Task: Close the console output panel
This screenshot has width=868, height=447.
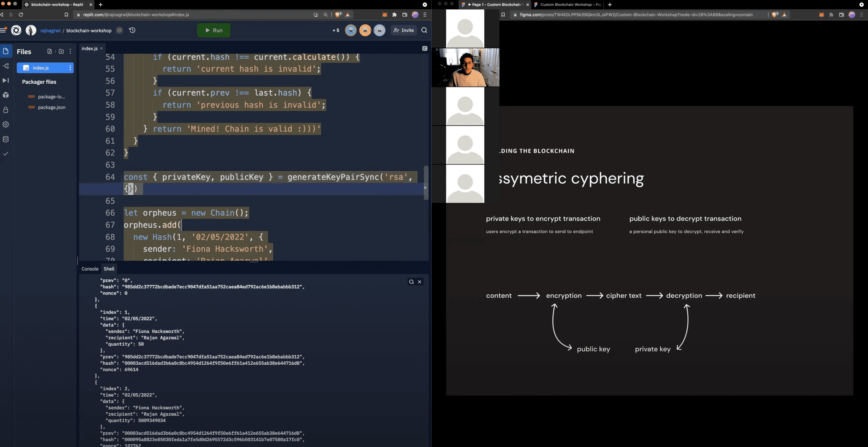Action: 419,282
